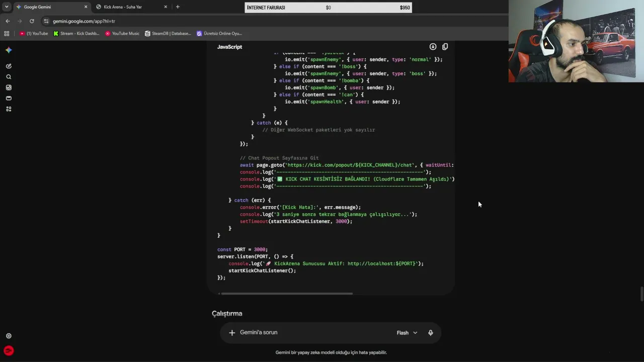Switch to the Kick Arena - Suha Yar tab
The width and height of the screenshot is (644, 362).
click(x=132, y=7)
